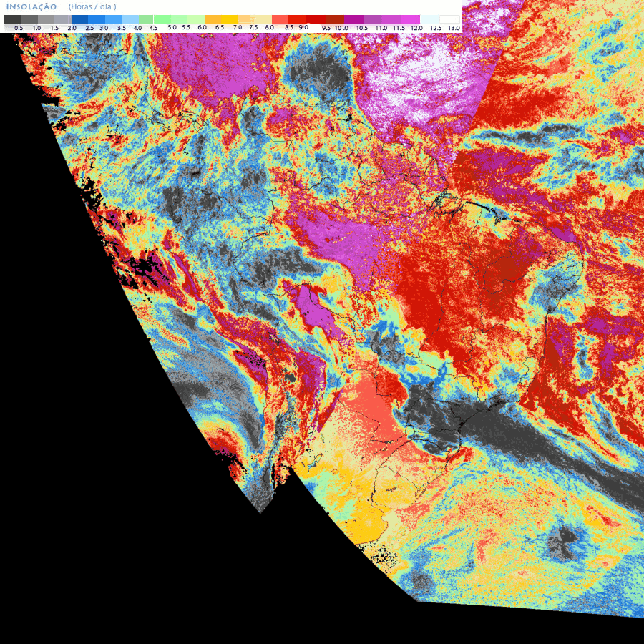Click the INSOLAÇÃO legend title
The height and width of the screenshot is (644, 644).
pos(31,6)
